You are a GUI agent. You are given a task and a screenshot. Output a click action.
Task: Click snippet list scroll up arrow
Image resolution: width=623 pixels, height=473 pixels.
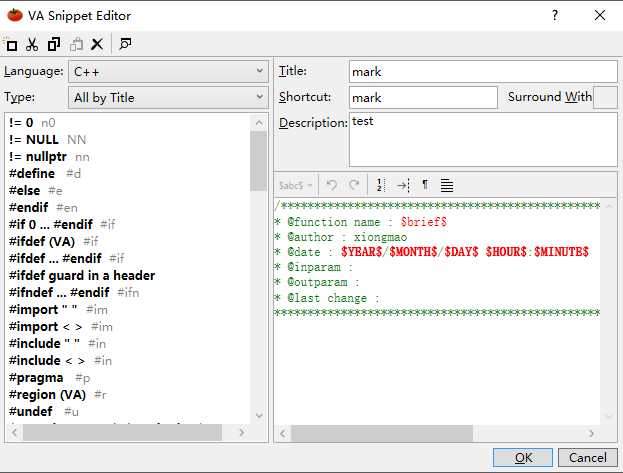(259, 123)
